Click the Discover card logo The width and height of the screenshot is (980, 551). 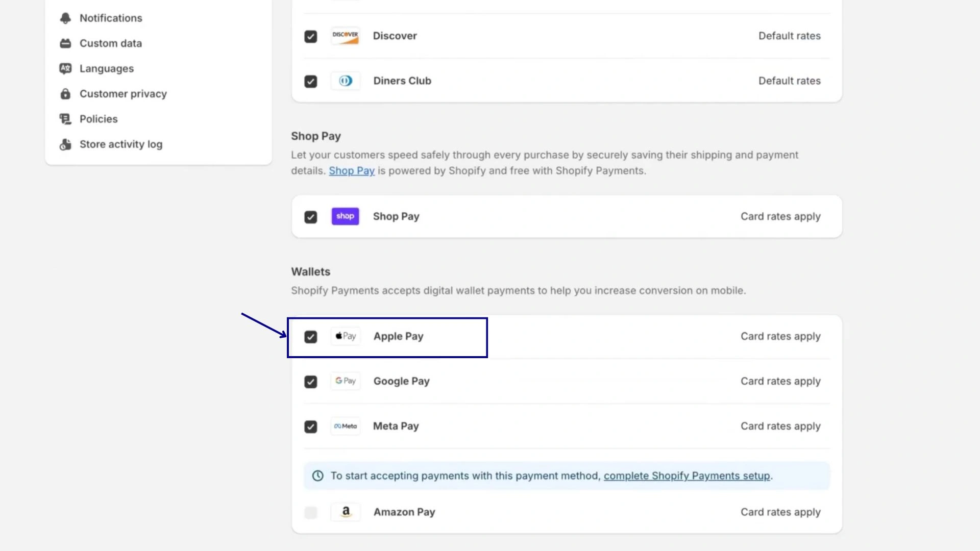[346, 36]
